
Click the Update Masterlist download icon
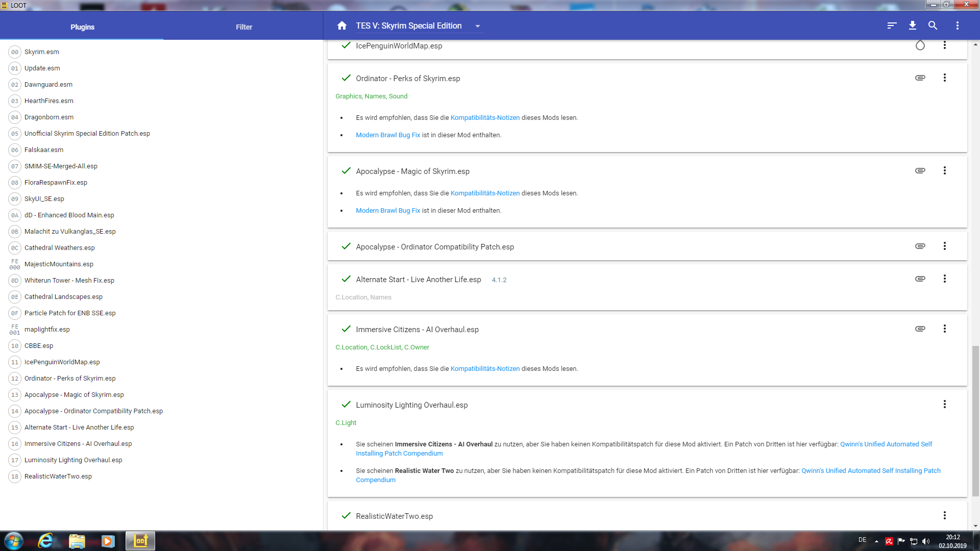tap(913, 26)
